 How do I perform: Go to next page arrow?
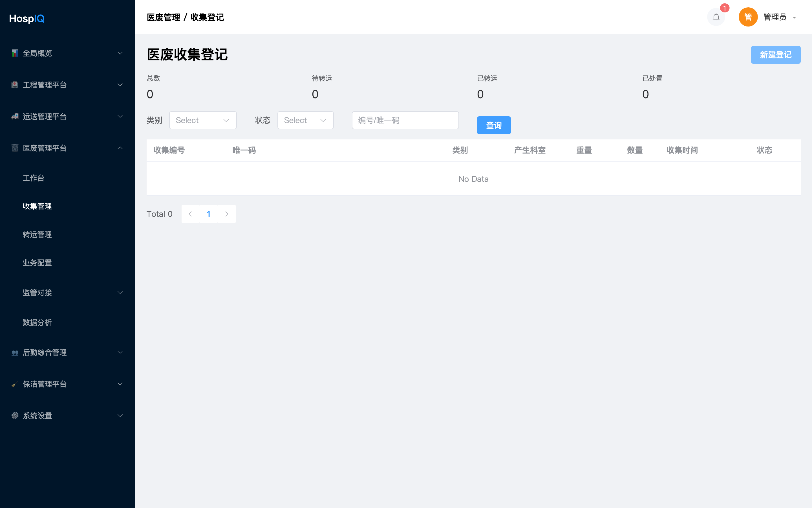(226, 214)
